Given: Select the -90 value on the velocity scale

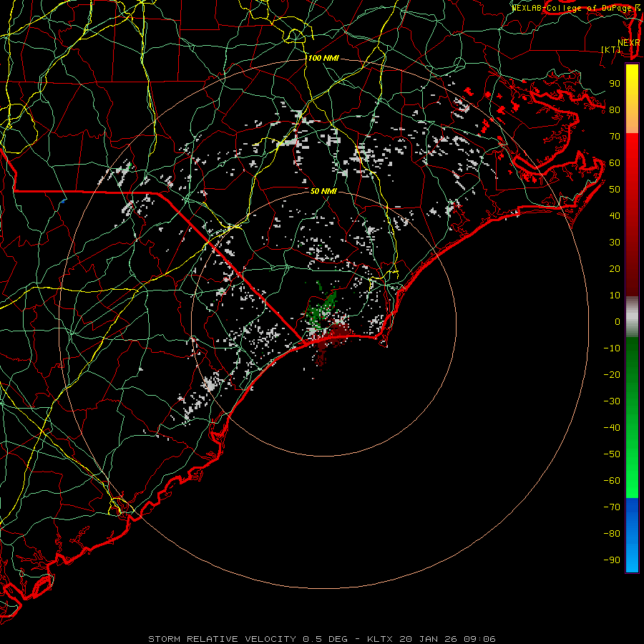Looking at the screenshot, I should point(612,560).
